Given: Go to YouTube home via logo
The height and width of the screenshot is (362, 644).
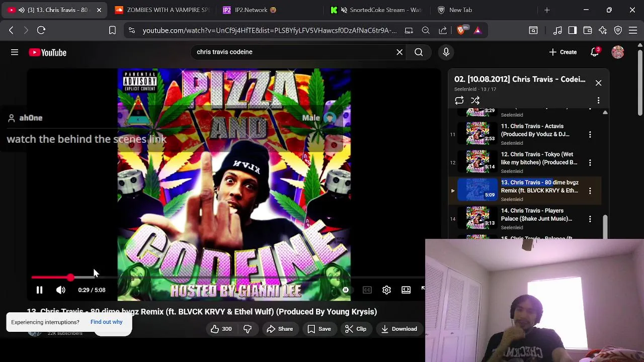Looking at the screenshot, I should 47,52.
